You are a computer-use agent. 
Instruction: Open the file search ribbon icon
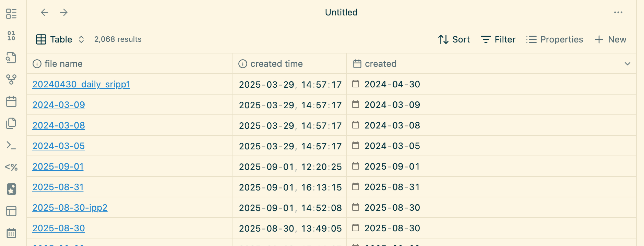click(11, 58)
